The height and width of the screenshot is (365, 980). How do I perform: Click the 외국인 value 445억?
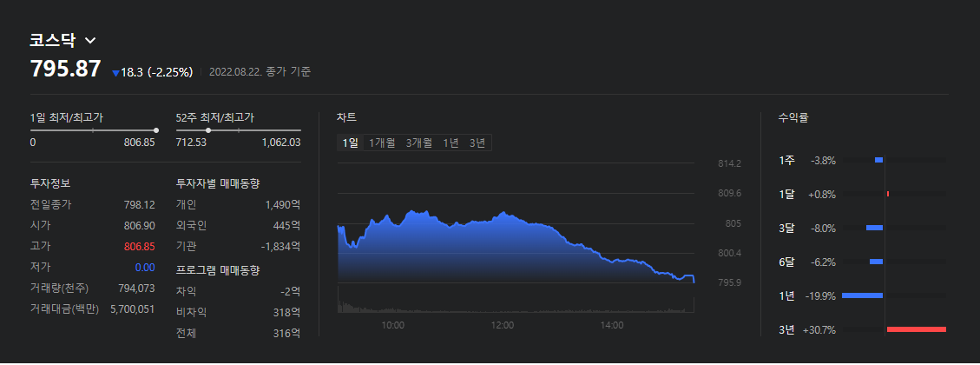tap(286, 225)
